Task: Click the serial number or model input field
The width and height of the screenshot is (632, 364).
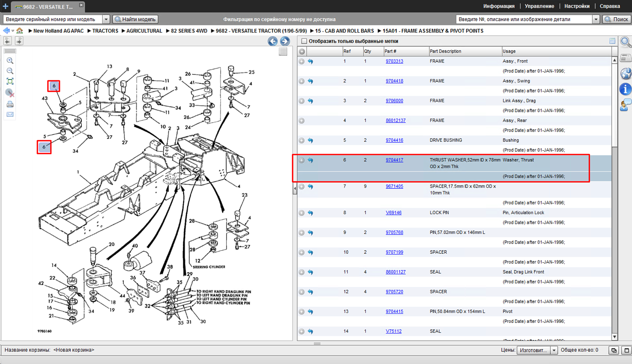Action: (53, 19)
